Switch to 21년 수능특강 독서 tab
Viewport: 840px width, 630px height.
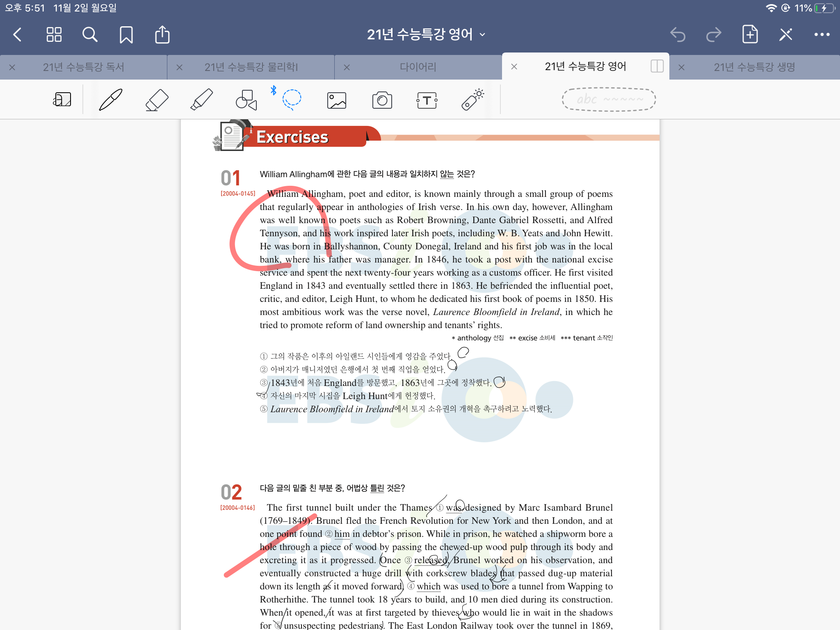coord(83,67)
